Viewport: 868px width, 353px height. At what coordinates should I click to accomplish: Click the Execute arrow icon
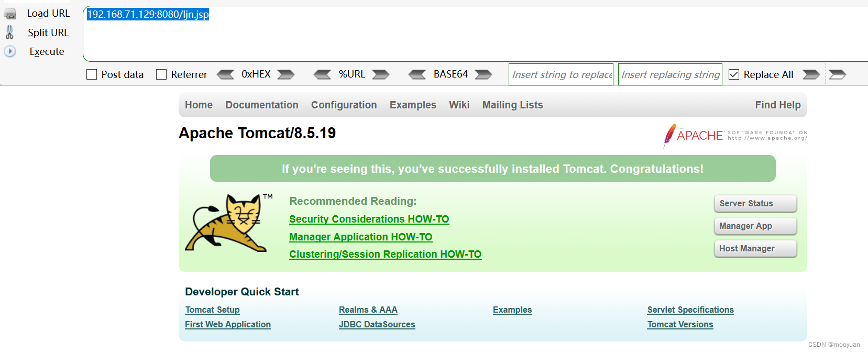point(9,51)
